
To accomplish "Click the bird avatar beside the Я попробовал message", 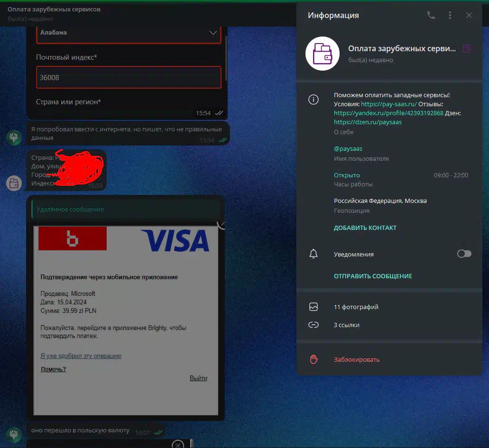I will [14, 137].
